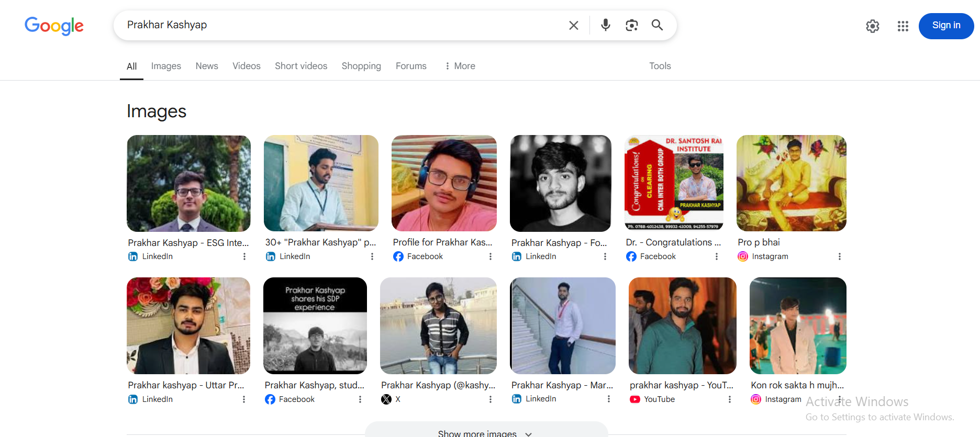Switch to the News tab
Image resolution: width=980 pixels, height=437 pixels.
click(x=207, y=66)
